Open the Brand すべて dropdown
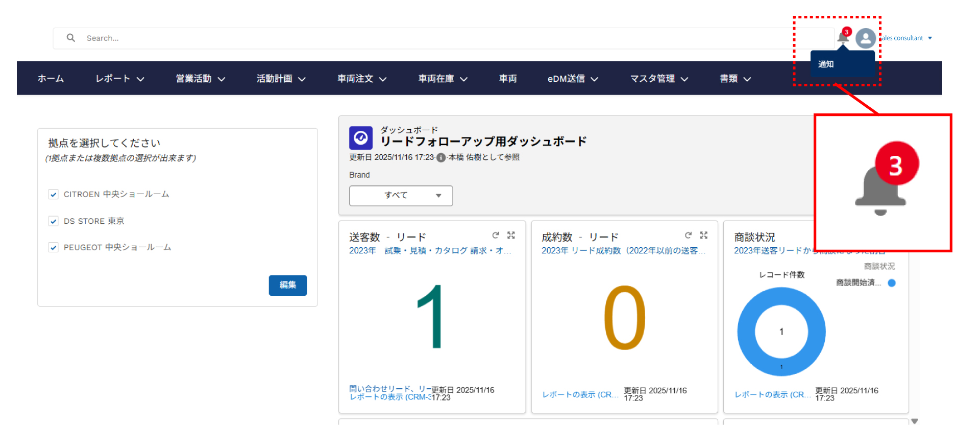 pyautogui.click(x=401, y=196)
